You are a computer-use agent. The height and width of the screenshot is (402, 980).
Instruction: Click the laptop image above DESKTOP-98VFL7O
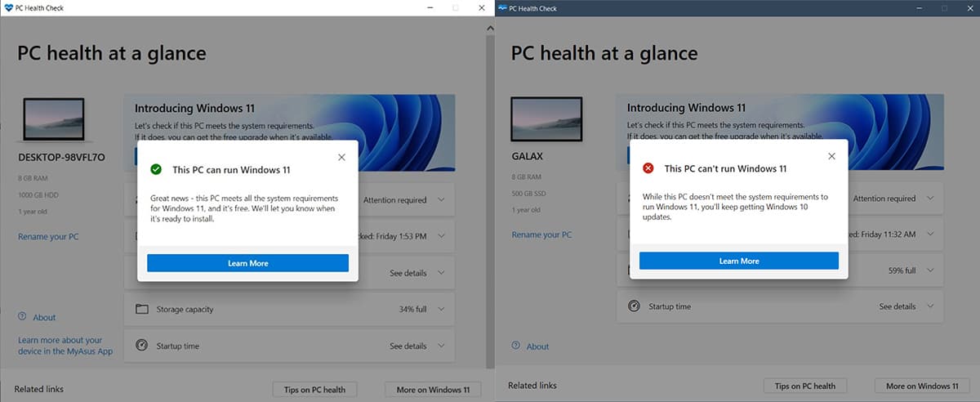55,121
